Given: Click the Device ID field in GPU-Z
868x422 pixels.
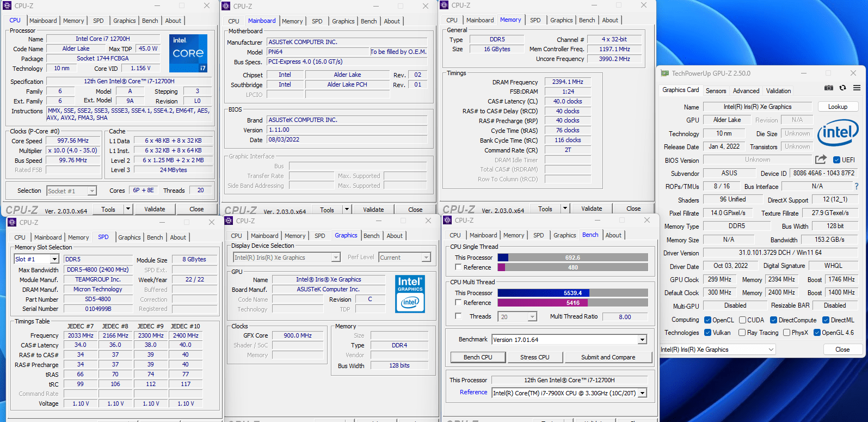Looking at the screenshot, I should pyautogui.click(x=823, y=173).
